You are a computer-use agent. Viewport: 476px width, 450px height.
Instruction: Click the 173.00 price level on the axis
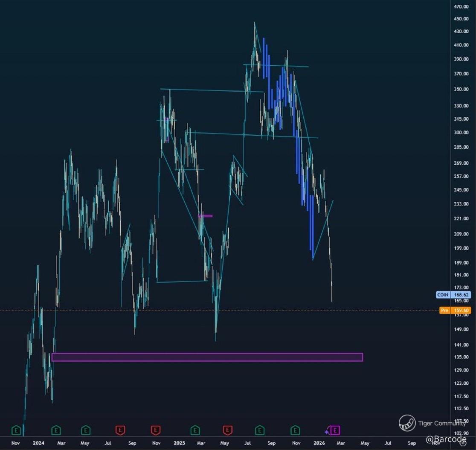click(461, 287)
